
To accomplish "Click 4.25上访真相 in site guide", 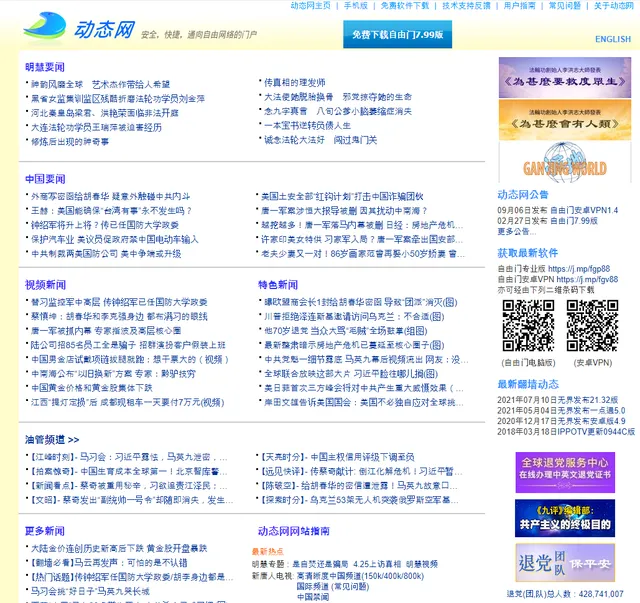I will tap(377, 564).
